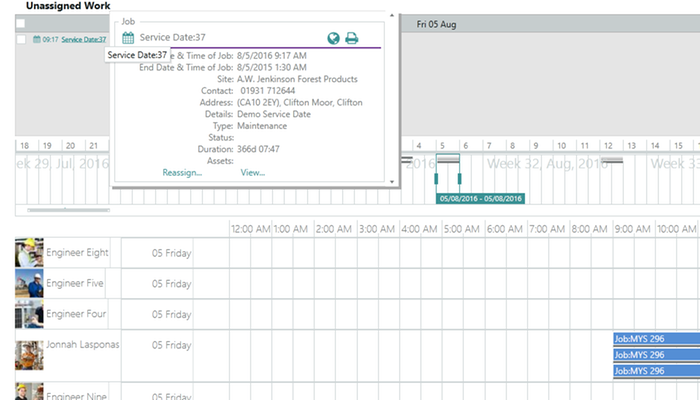The width and height of the screenshot is (700, 400).
Task: Click the site name A.W. Jenkinson Forest Products
Action: (x=297, y=79)
